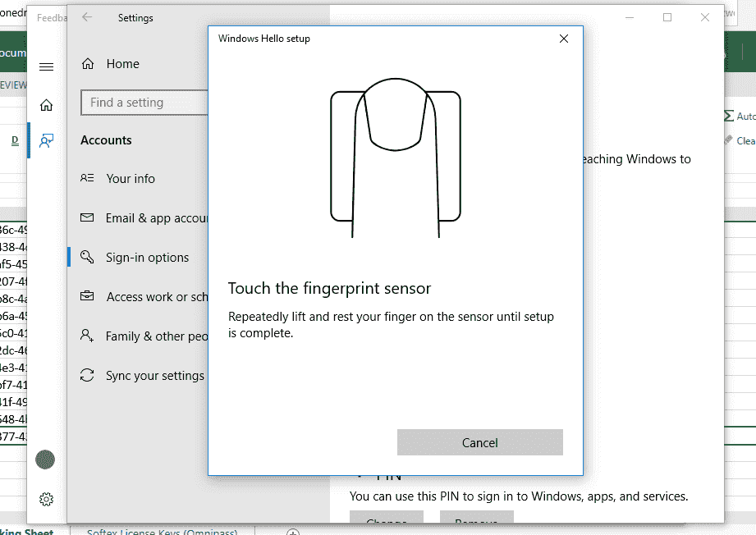The width and height of the screenshot is (756, 535).
Task: Open user profile avatar in Feedback Hub
Action: coord(45,460)
